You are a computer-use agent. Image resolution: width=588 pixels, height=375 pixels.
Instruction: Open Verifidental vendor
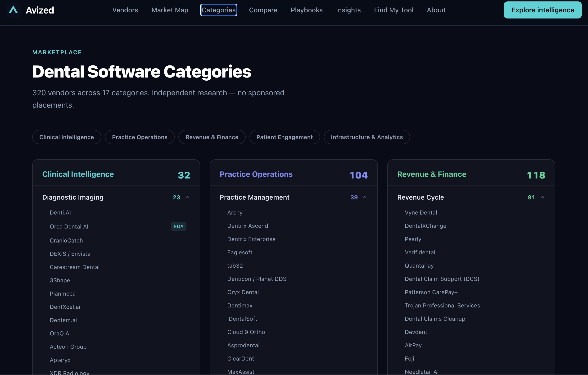(x=420, y=252)
